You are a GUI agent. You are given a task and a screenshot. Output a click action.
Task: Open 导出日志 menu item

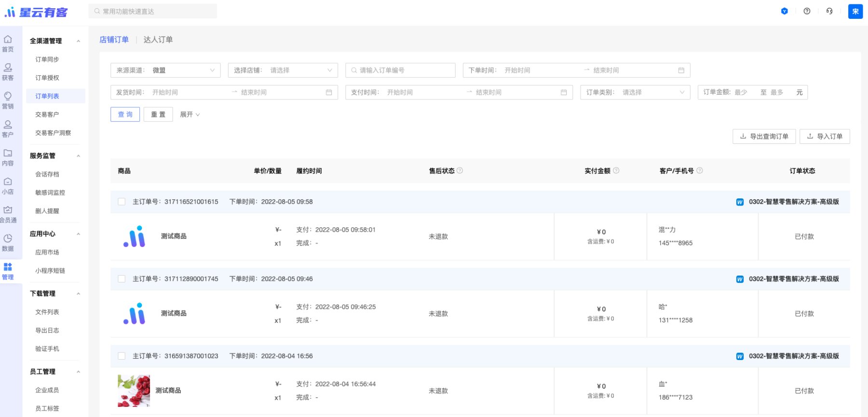tap(47, 331)
